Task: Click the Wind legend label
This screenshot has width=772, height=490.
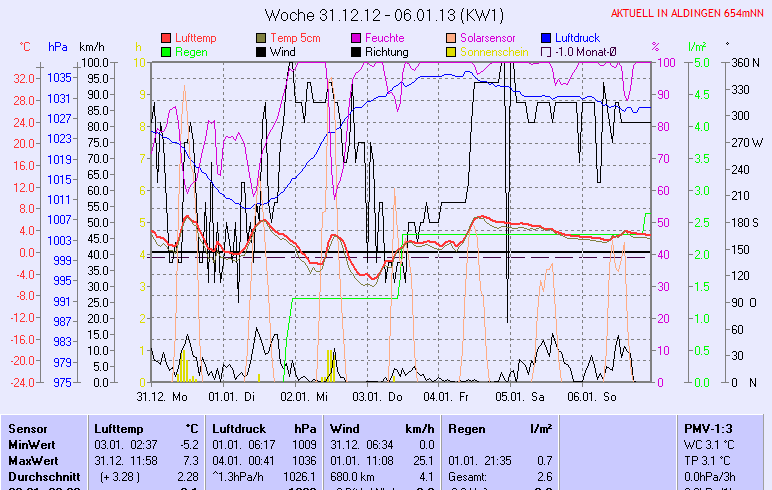Action: [283, 51]
